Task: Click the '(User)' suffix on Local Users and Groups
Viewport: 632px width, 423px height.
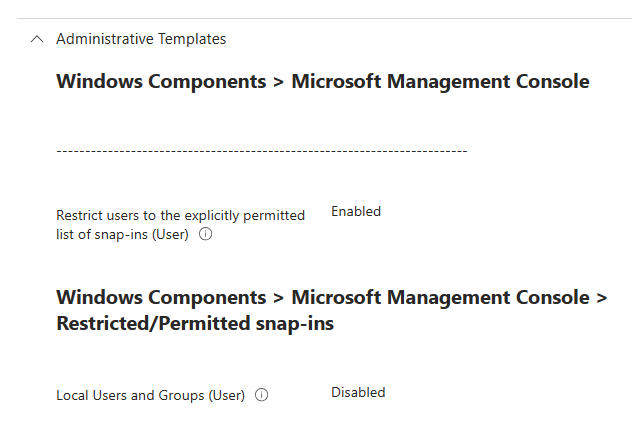Action: click(227, 396)
